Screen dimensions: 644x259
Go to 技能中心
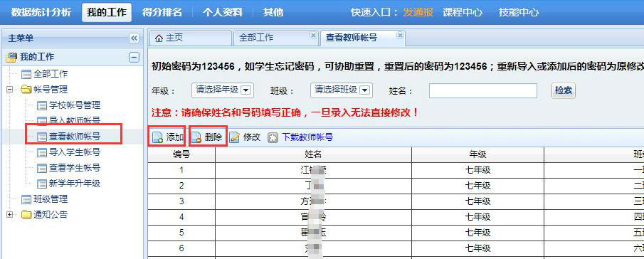pos(519,12)
